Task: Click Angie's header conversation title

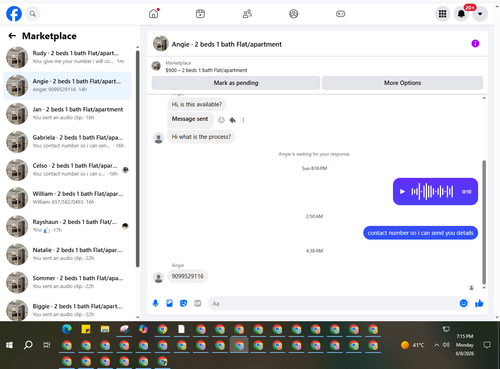Action: pos(227,44)
